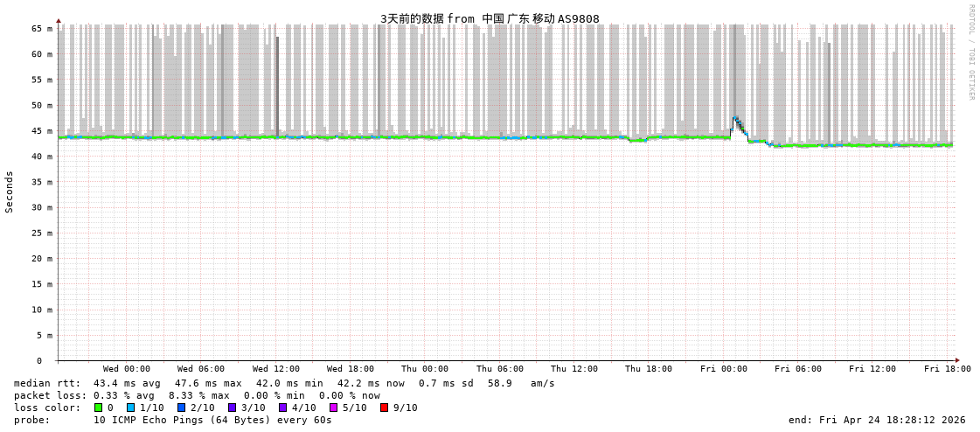Click the 65 m label on the Y axis
980x432 pixels.
pyautogui.click(x=42, y=29)
